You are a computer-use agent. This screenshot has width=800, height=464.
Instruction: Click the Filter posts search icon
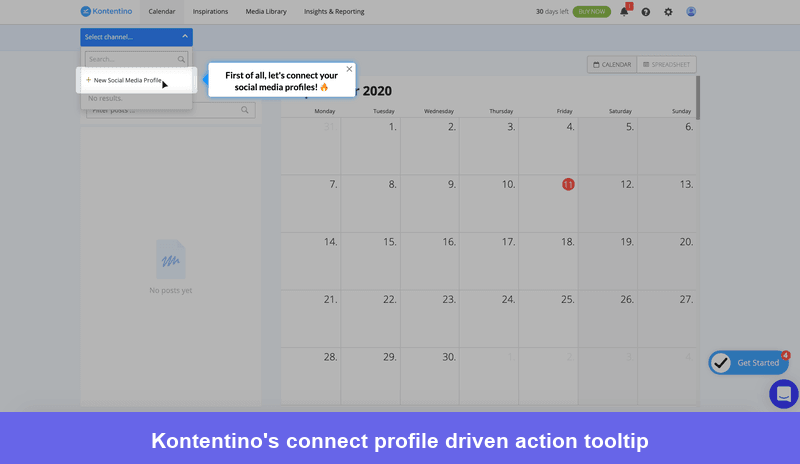[245, 110]
